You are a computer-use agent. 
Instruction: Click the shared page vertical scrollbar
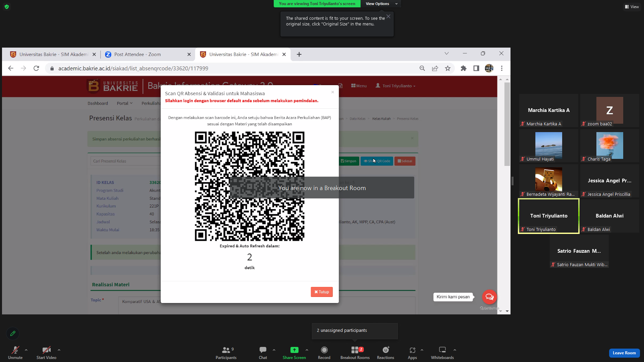[x=507, y=124]
